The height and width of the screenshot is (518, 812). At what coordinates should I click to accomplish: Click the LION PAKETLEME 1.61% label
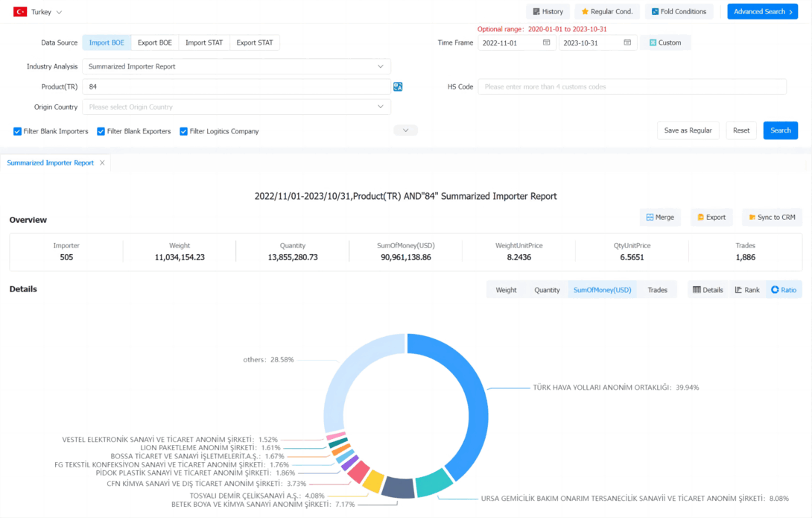coord(210,447)
